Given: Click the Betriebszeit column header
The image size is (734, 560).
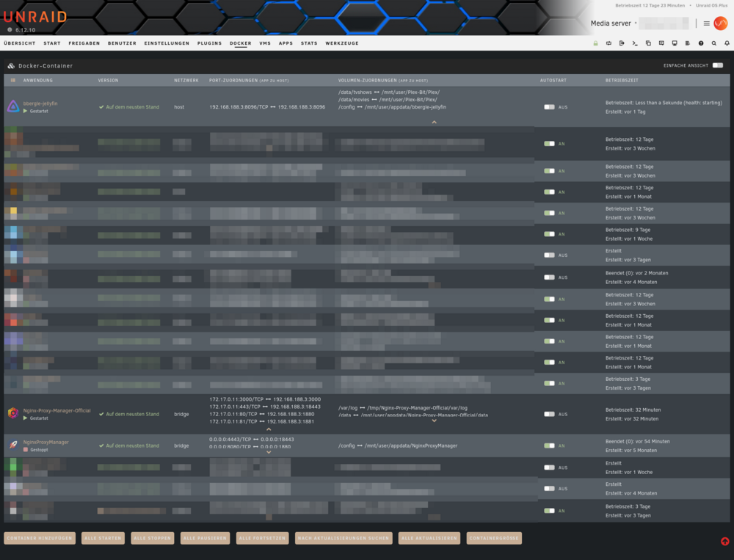Looking at the screenshot, I should pyautogui.click(x=622, y=81).
